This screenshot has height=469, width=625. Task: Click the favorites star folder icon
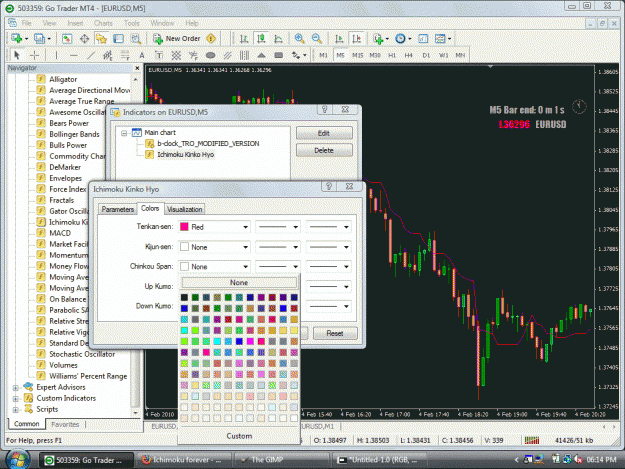101,39
